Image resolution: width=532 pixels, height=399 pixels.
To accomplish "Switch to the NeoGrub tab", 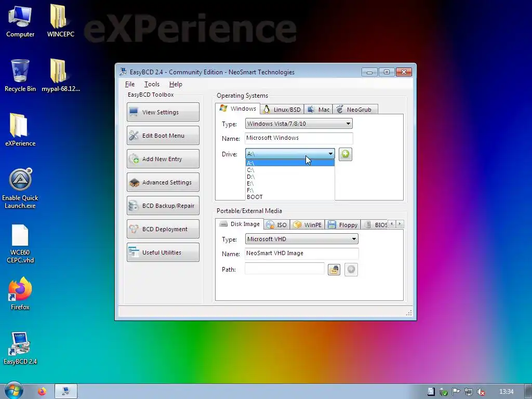I will 355,109.
